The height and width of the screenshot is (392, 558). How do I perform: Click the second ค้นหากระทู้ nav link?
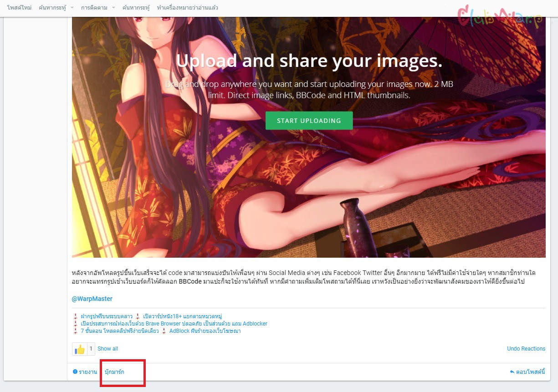pos(136,8)
